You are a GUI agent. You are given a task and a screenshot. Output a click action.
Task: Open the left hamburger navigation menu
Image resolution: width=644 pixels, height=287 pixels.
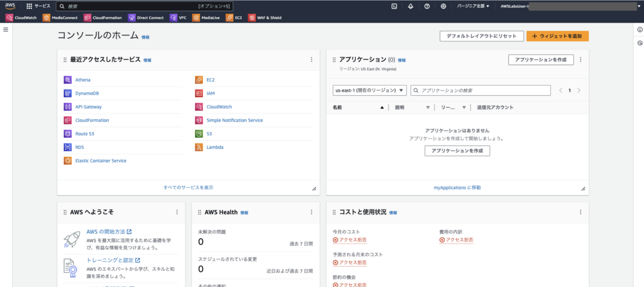[6, 29]
